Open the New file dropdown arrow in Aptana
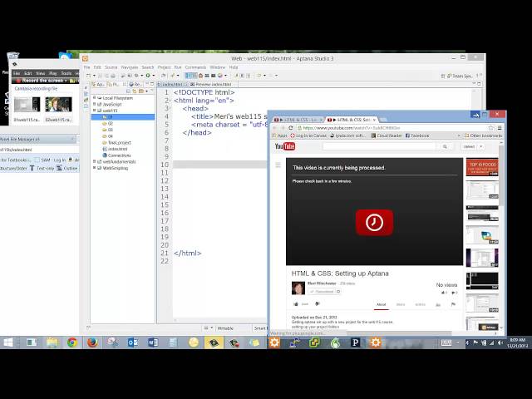 click(x=94, y=76)
